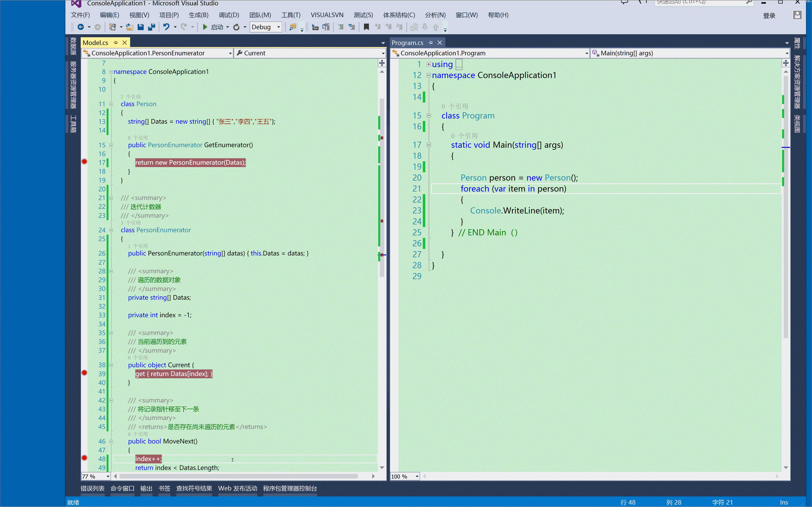
Task: Collapse class PersonEnumerator outline
Action: (x=111, y=230)
